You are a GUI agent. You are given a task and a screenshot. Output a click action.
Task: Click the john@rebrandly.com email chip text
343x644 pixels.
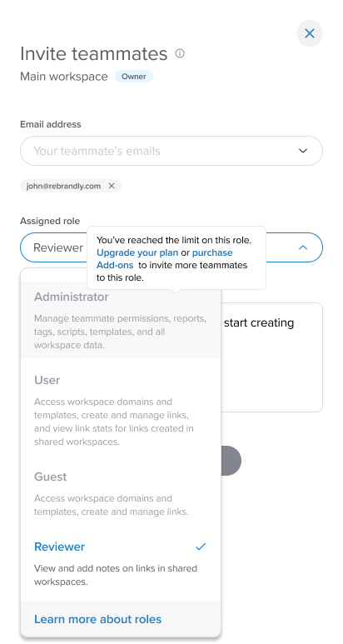click(x=63, y=186)
